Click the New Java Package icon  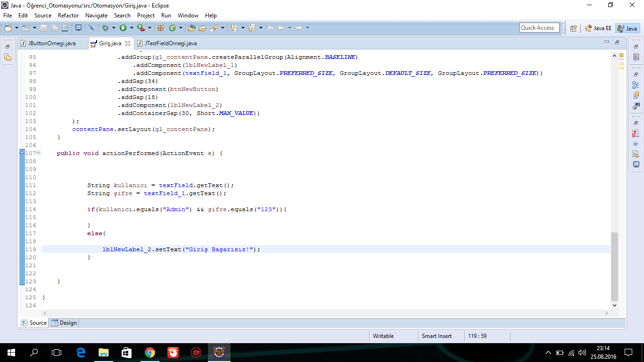pyautogui.click(x=161, y=28)
